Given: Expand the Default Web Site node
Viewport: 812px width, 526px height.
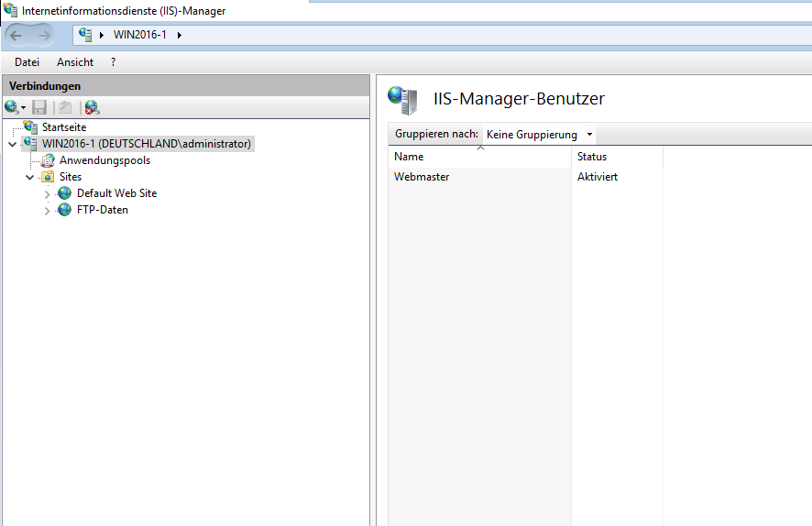Looking at the screenshot, I should click(47, 193).
